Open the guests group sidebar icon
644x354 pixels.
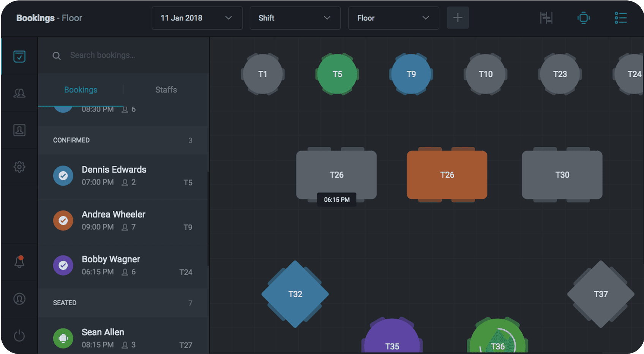[x=19, y=93]
